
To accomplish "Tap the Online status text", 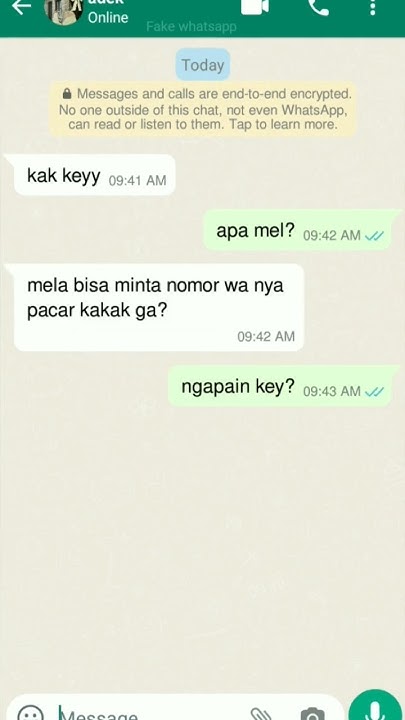I will point(108,17).
